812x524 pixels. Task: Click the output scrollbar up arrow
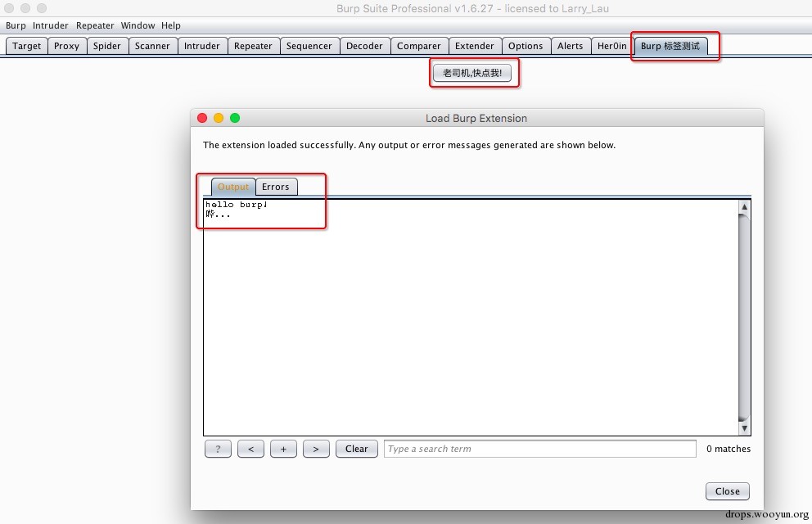click(744, 206)
